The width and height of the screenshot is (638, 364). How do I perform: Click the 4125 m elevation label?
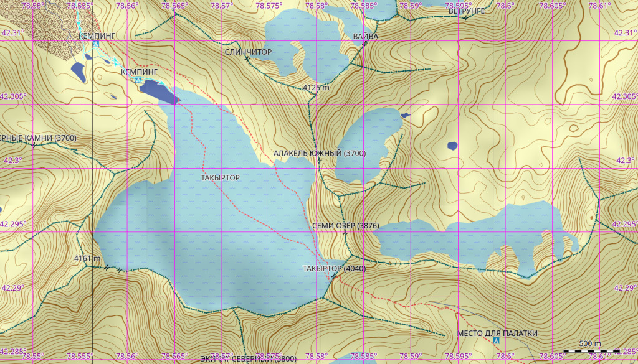pos(316,88)
